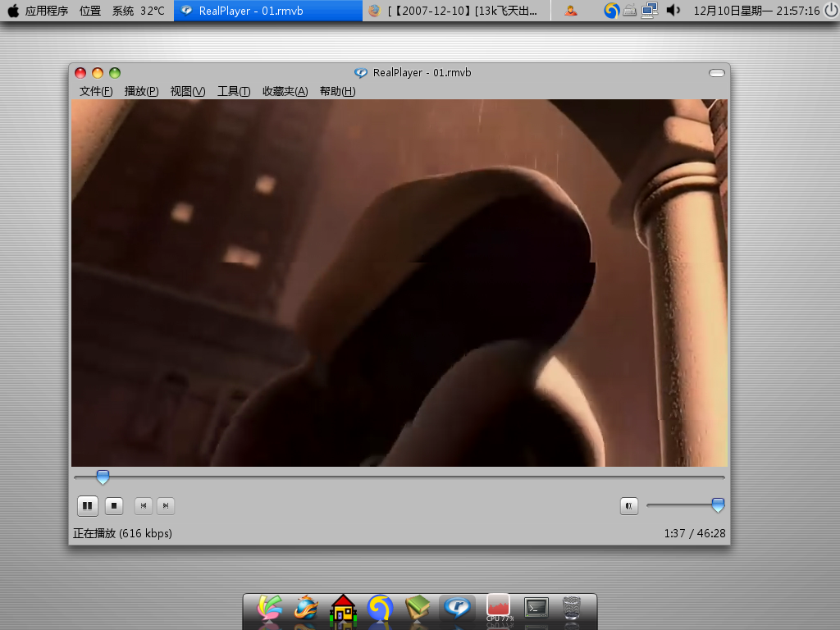Launch Firefox from the dock

307,609
